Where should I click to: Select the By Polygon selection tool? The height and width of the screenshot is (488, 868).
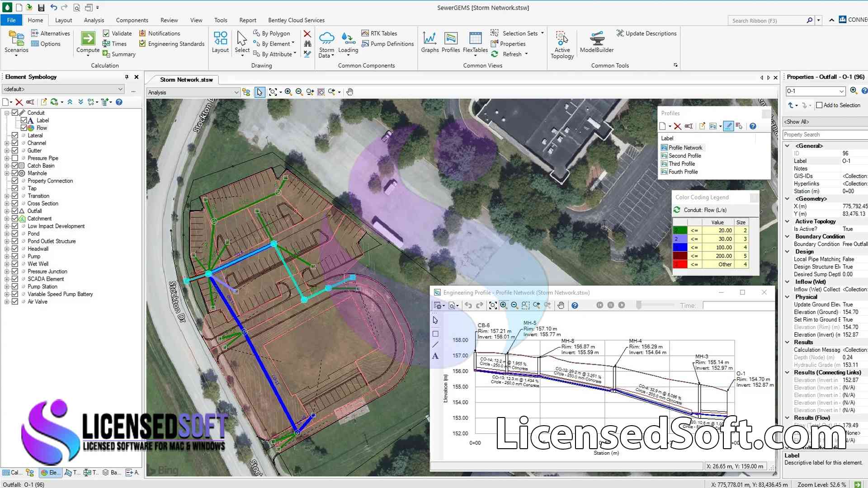(272, 33)
